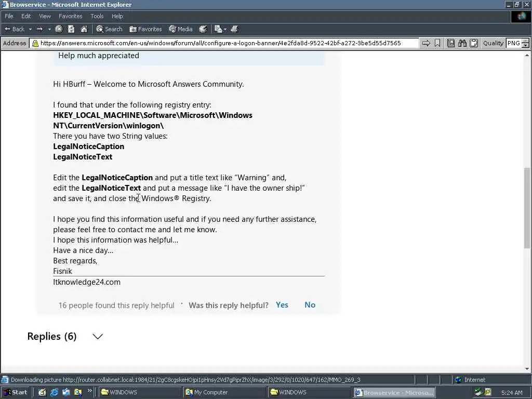Click the Internet zone globe in status bar

[458, 380]
